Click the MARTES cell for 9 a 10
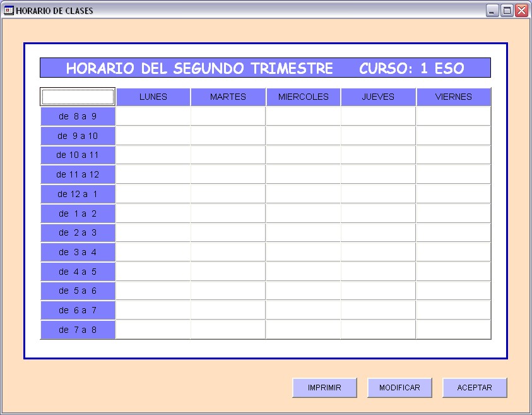532x415 pixels. pos(228,136)
